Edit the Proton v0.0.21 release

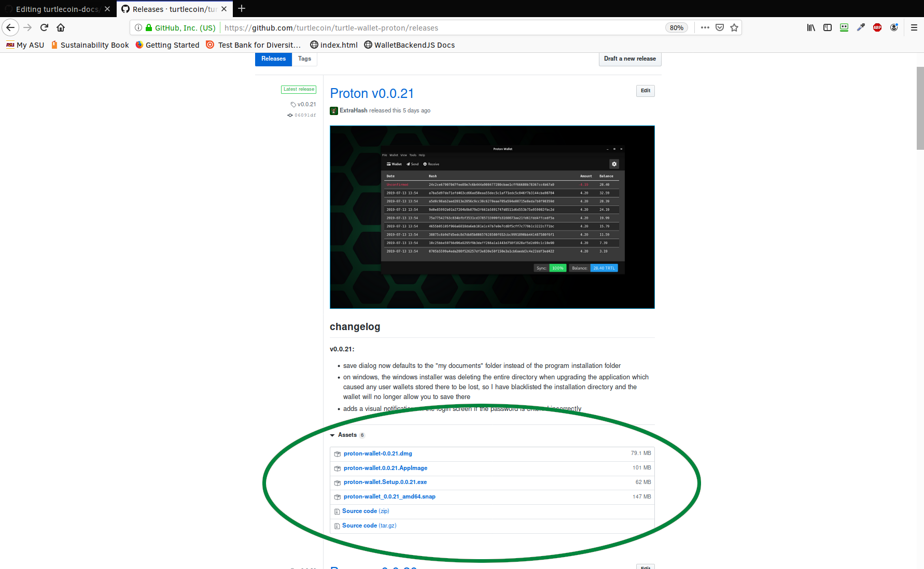tap(646, 91)
